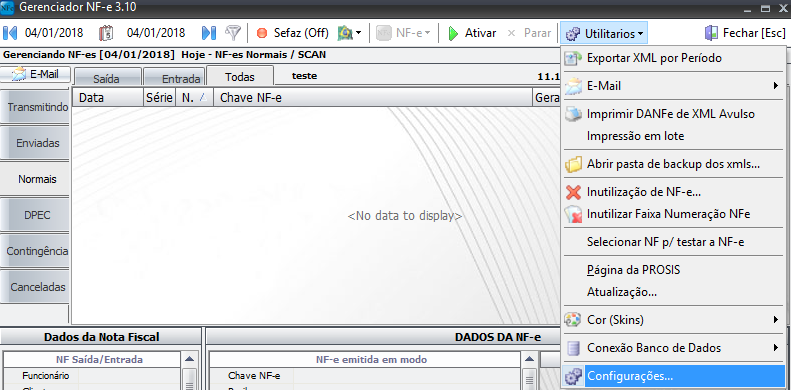
Task: Open the Brazil flag search dropdown
Action: click(x=349, y=33)
